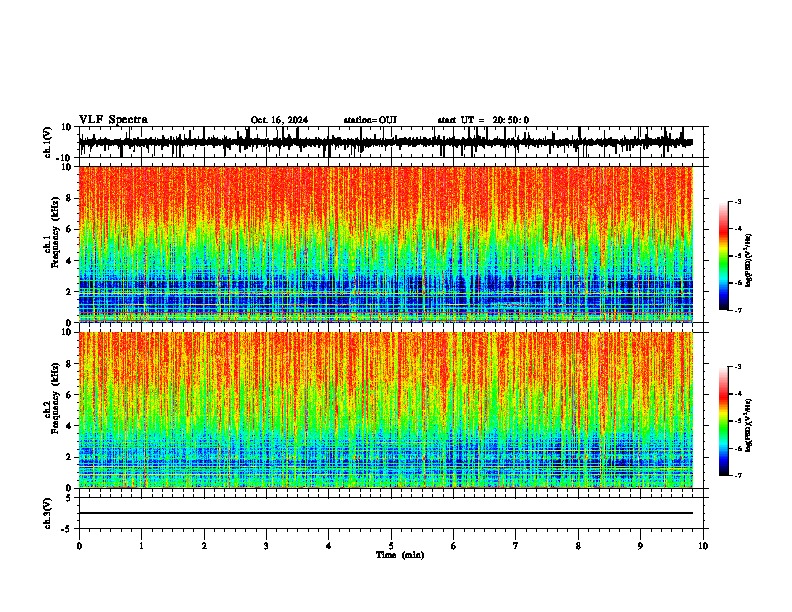Click time axis tick label "4"

329,546
